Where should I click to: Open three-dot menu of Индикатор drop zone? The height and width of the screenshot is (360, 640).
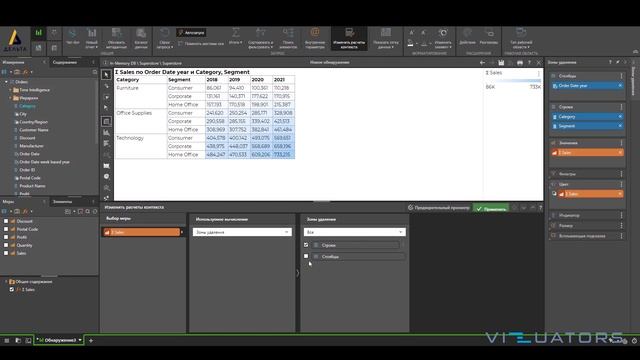pos(622,215)
